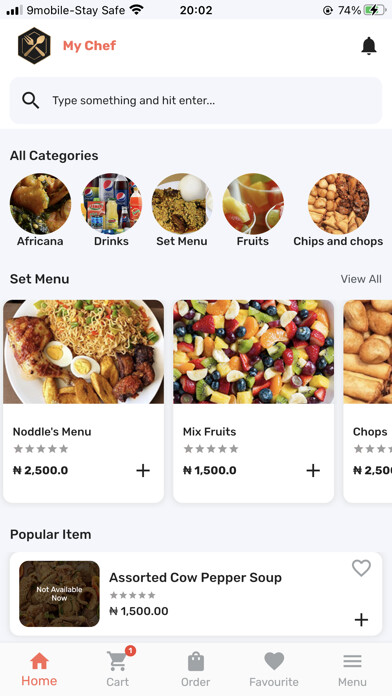Open the Mix Fruits photo card
392x696 pixels.
coord(253,352)
